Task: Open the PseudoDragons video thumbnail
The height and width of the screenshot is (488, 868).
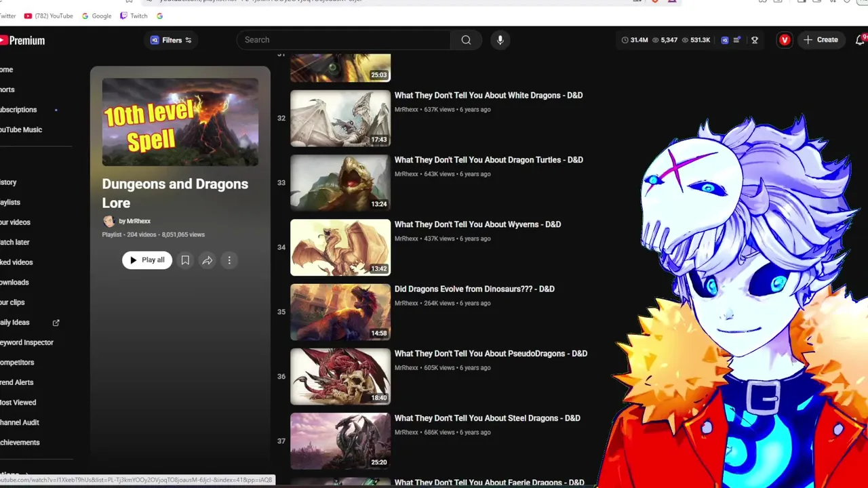Action: (x=340, y=377)
